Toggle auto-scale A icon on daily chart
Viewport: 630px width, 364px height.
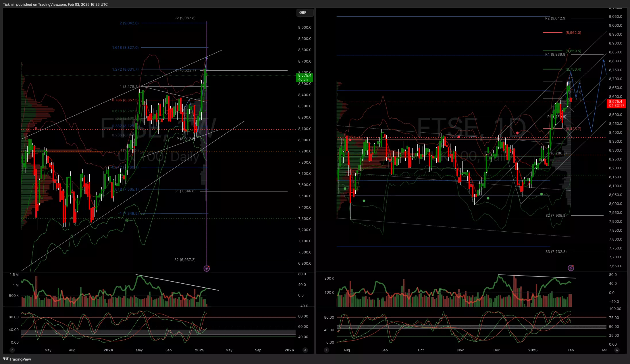point(617,350)
